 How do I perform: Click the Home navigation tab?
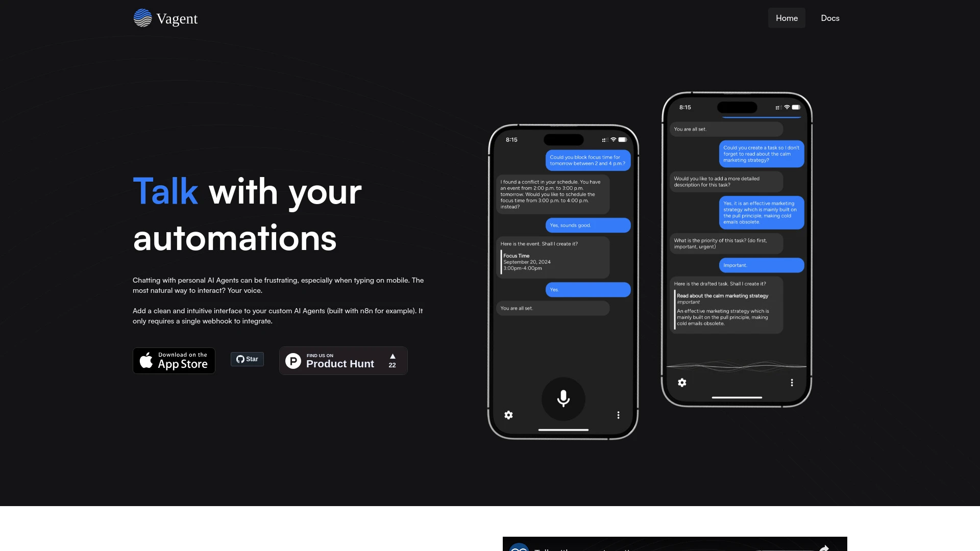787,18
